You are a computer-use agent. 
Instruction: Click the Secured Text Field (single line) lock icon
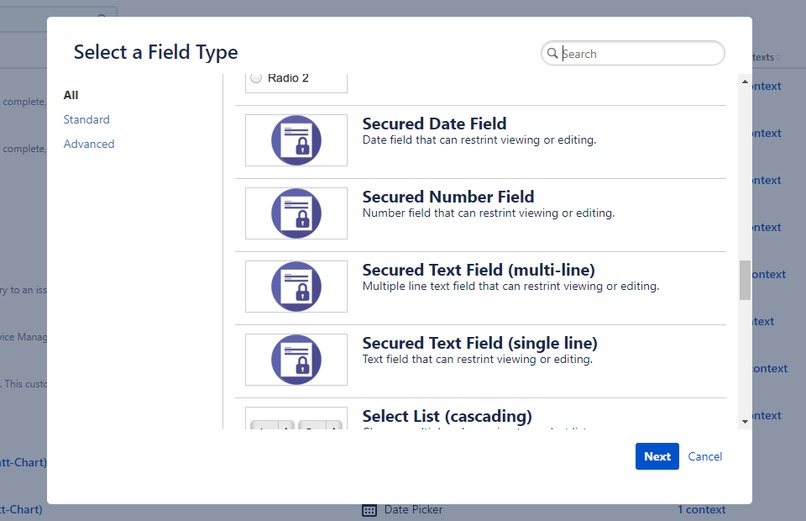pyautogui.click(x=296, y=360)
